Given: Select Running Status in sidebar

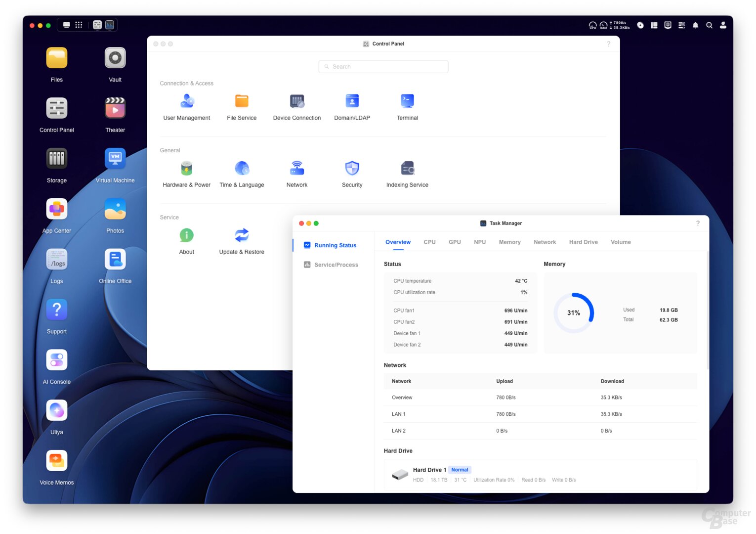Looking at the screenshot, I should tap(335, 245).
